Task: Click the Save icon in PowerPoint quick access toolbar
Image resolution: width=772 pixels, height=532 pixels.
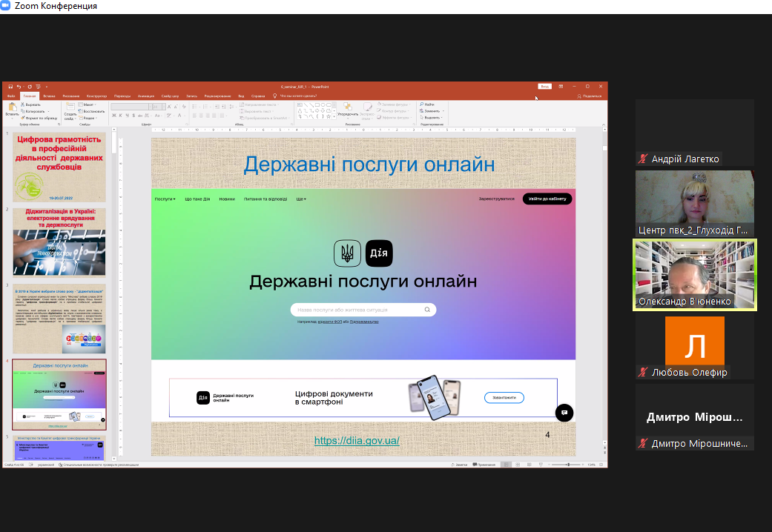Action: 10,87
